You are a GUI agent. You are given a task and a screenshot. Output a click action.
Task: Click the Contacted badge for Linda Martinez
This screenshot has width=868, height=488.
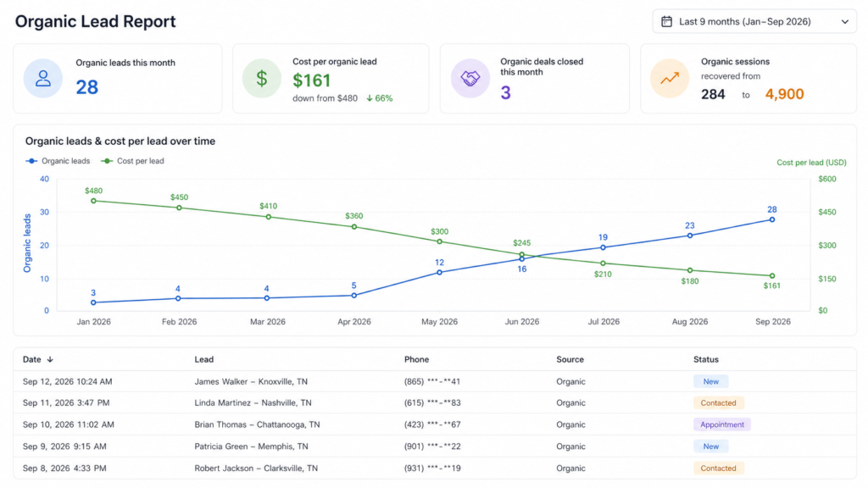[x=719, y=402]
